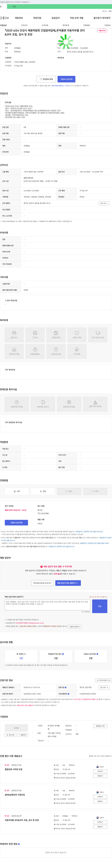Switch to the 기업 tab in top bar
Viewport: 112px width, 868px height.
(14, 6)
